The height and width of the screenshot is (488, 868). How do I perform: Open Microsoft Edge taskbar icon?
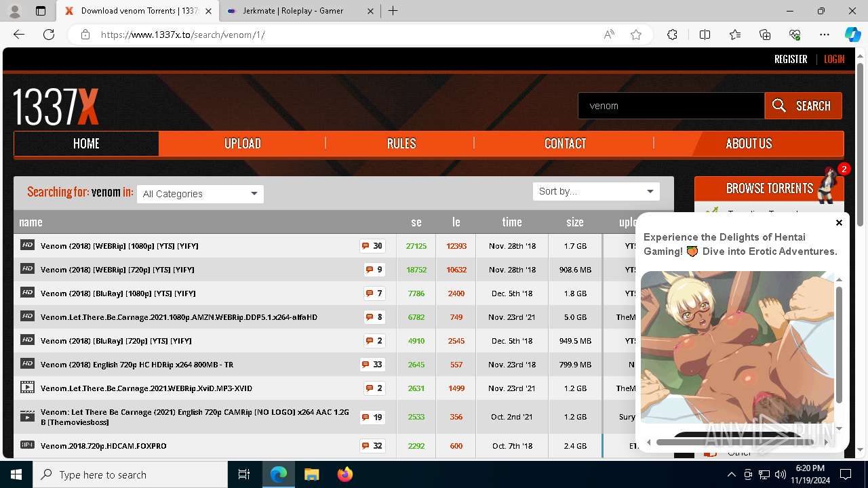click(279, 474)
